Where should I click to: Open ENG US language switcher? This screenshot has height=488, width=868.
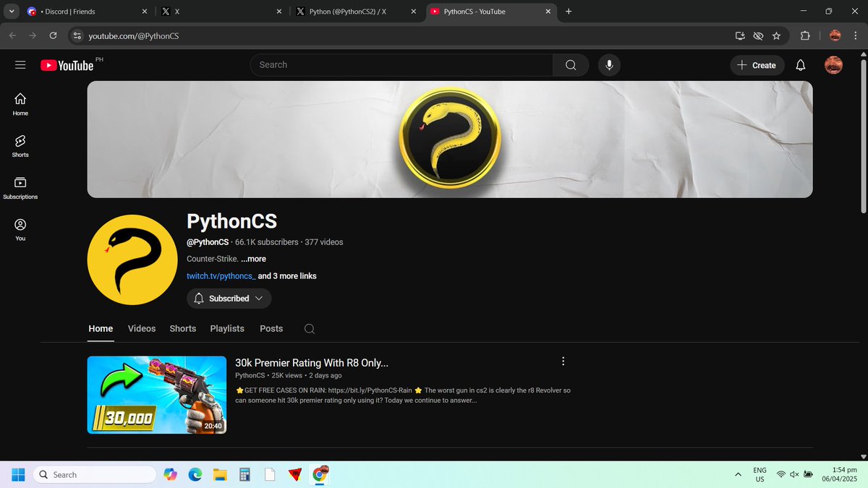point(759,474)
